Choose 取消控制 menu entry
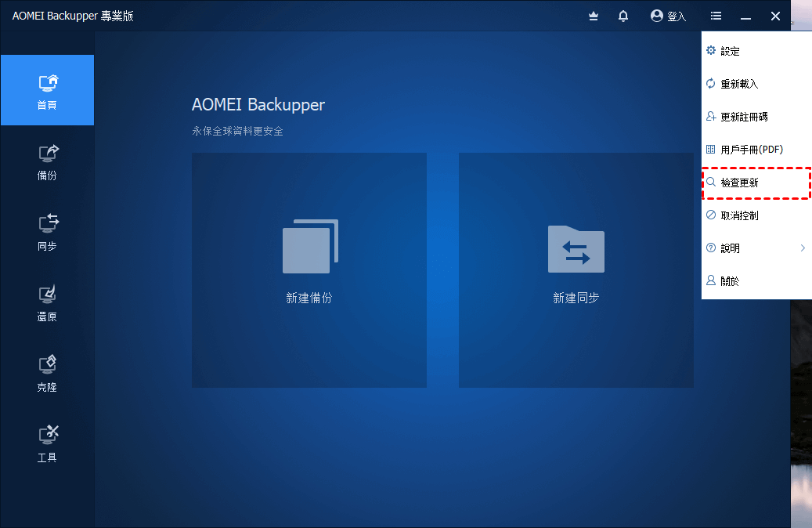 click(x=756, y=215)
